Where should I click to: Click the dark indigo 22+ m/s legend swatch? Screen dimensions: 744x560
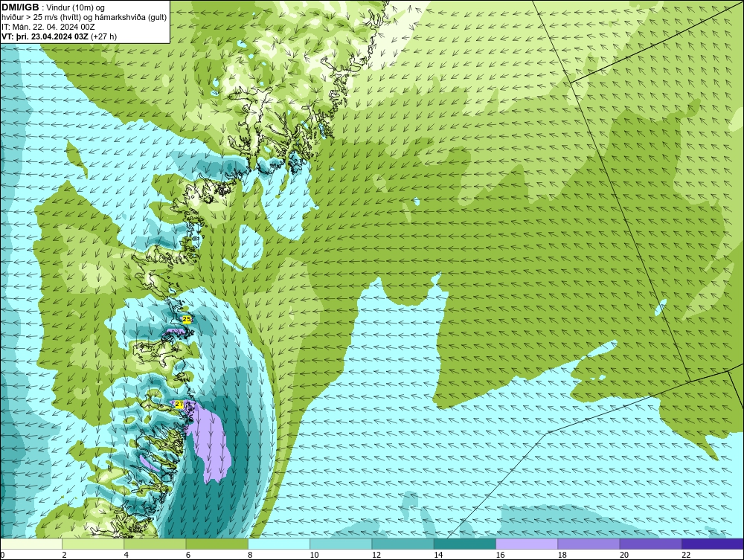coord(713,544)
